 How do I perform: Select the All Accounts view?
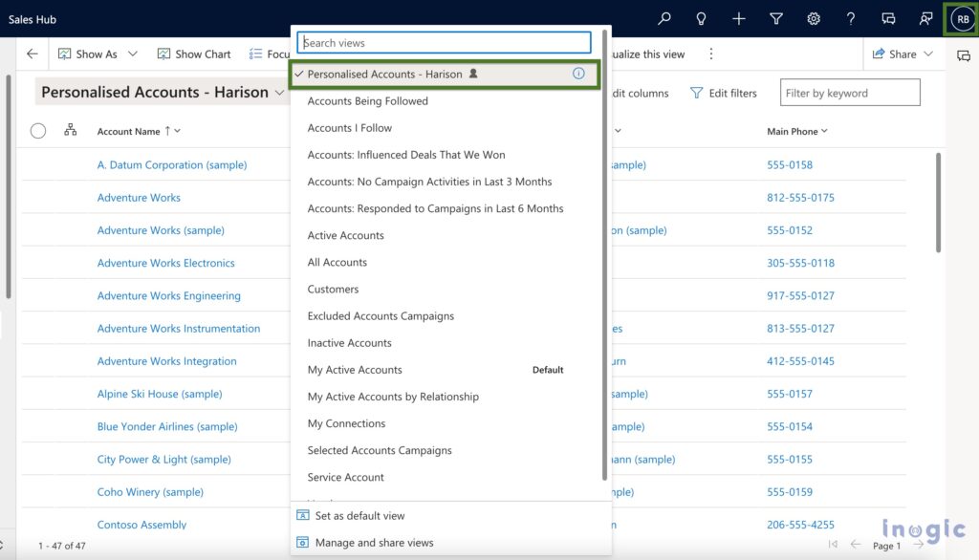point(337,262)
